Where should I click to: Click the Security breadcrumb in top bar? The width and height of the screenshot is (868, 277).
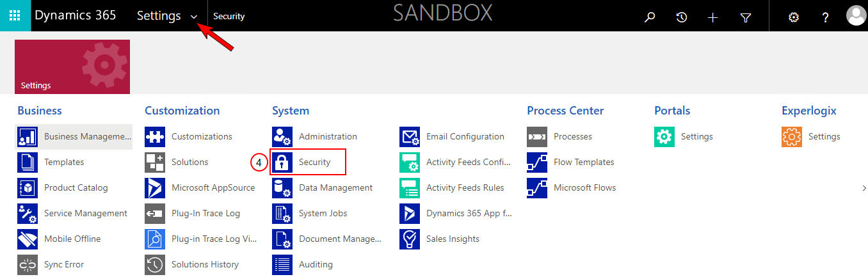[229, 17]
